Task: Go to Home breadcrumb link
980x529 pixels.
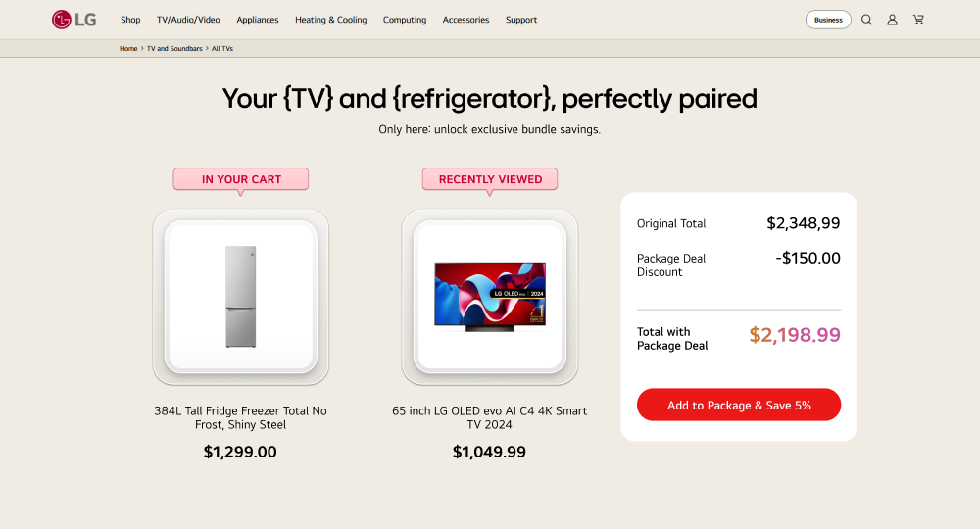Action: pos(128,48)
